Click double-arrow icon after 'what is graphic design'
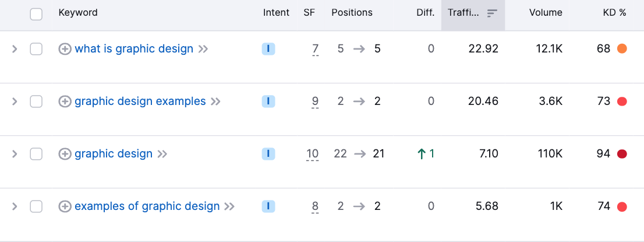Image resolution: width=644 pixels, height=242 pixels. tap(203, 50)
